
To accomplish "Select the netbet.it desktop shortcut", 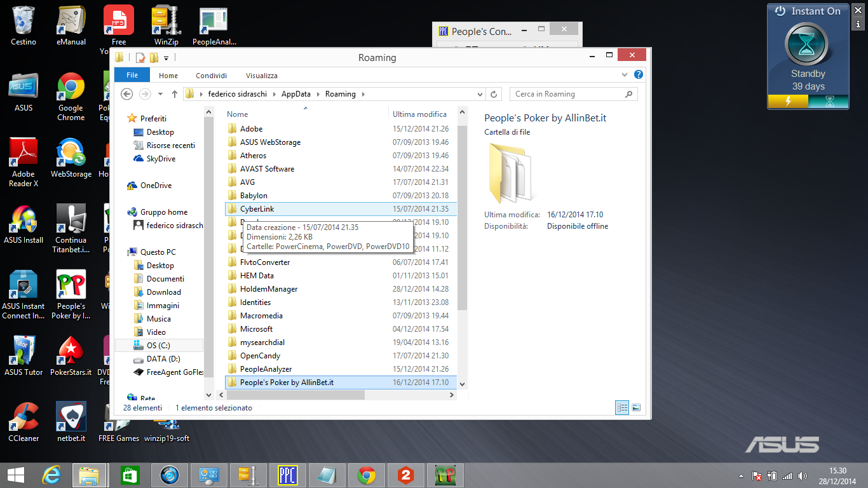I will coord(71,423).
